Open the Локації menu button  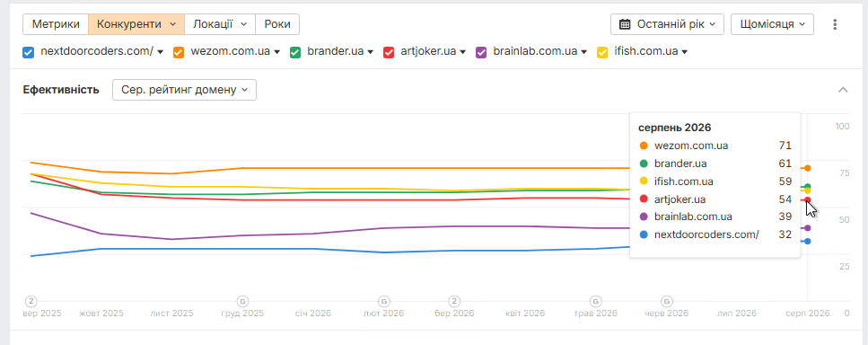click(x=220, y=24)
